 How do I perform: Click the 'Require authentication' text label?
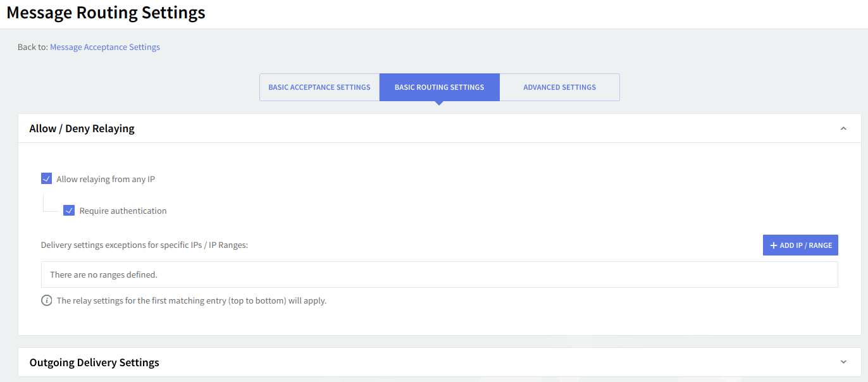click(123, 211)
